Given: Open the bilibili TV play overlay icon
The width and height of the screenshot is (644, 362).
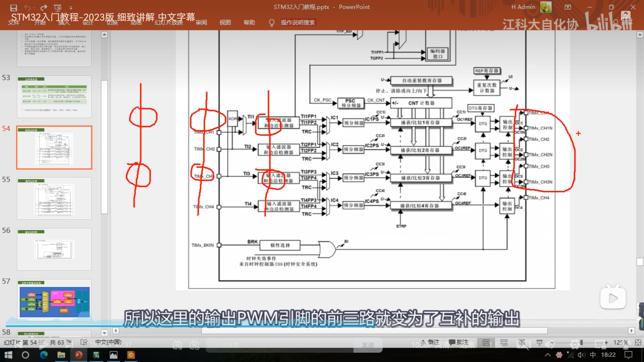Looking at the screenshot, I should point(613,298).
